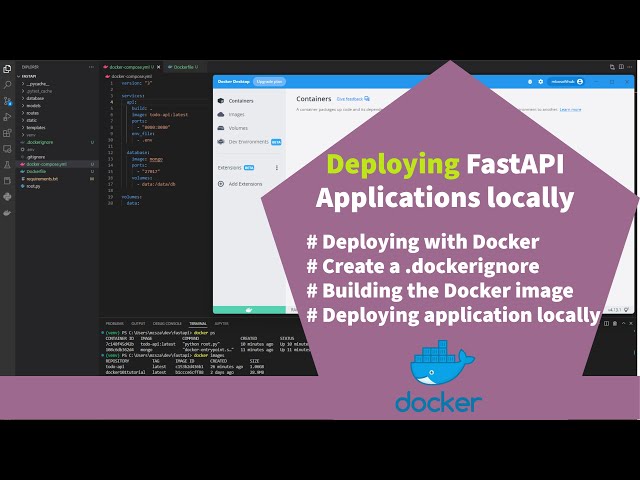Switch to the Debug Console tab
This screenshot has width=640, height=480.
(x=167, y=324)
